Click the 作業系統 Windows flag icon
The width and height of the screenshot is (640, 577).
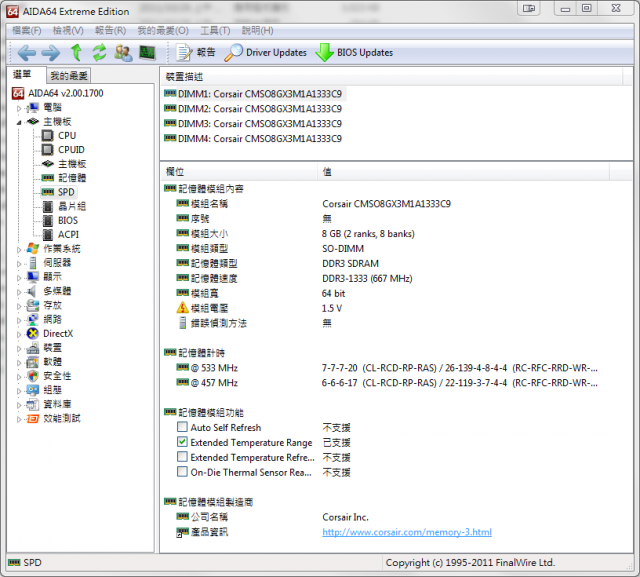(33, 249)
